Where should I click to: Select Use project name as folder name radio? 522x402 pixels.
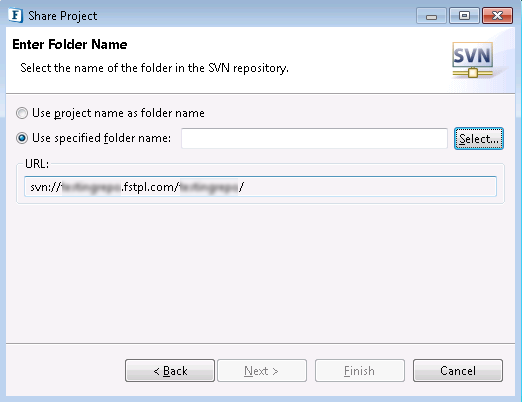pos(22,113)
